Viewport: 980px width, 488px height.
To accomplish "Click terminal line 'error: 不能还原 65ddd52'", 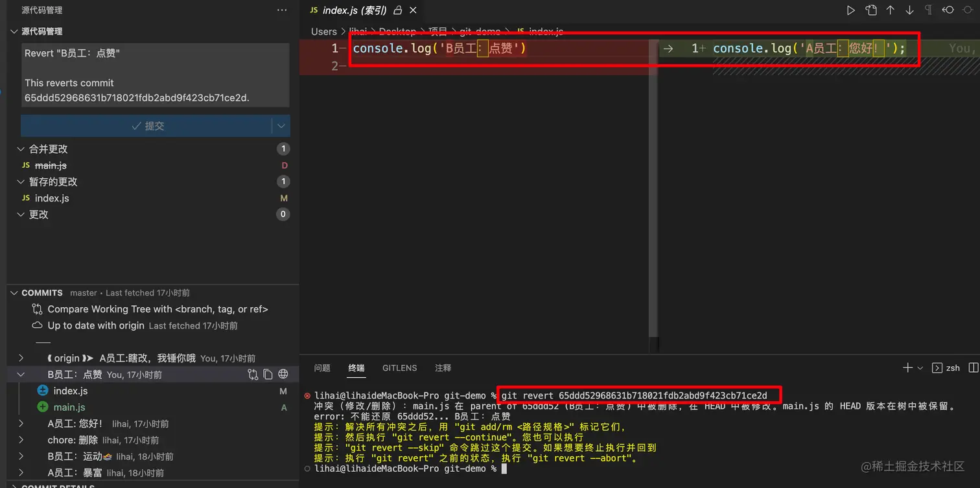I will coord(412,417).
